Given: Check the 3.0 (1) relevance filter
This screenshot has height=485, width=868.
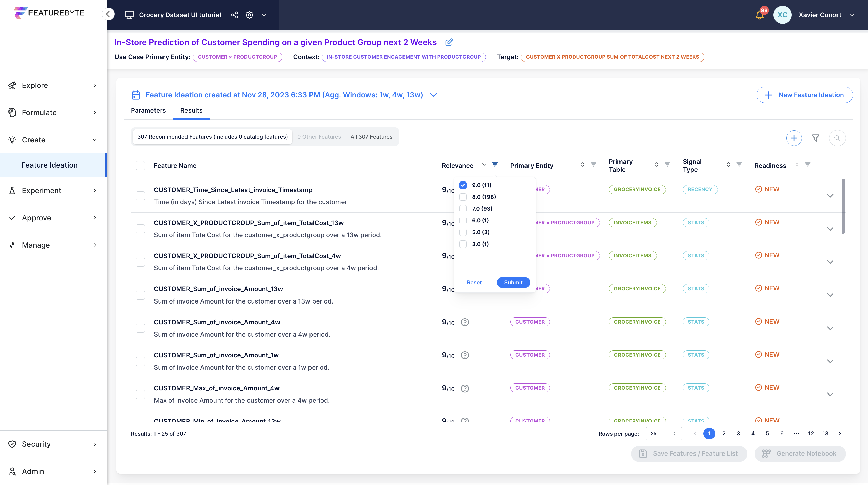Looking at the screenshot, I should point(463,244).
